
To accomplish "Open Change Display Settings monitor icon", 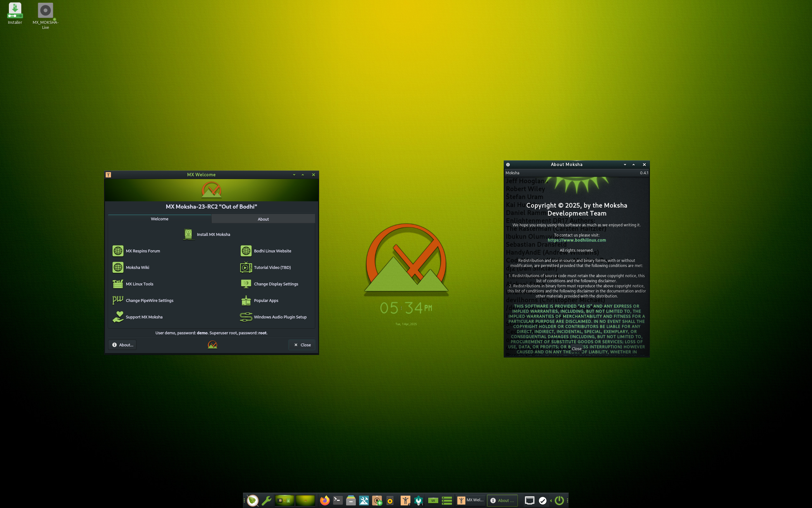I will pyautogui.click(x=246, y=284).
